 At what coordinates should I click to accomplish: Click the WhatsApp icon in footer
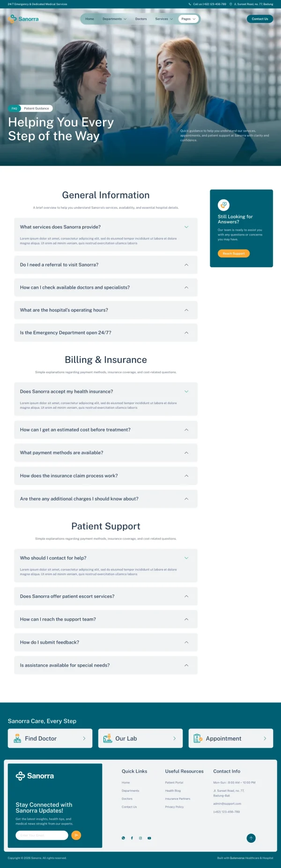tap(124, 838)
